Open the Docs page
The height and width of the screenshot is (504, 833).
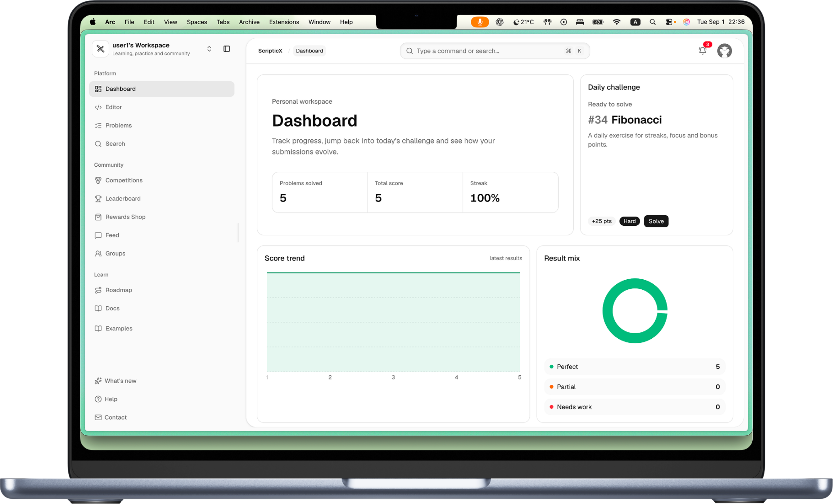[x=162, y=308]
